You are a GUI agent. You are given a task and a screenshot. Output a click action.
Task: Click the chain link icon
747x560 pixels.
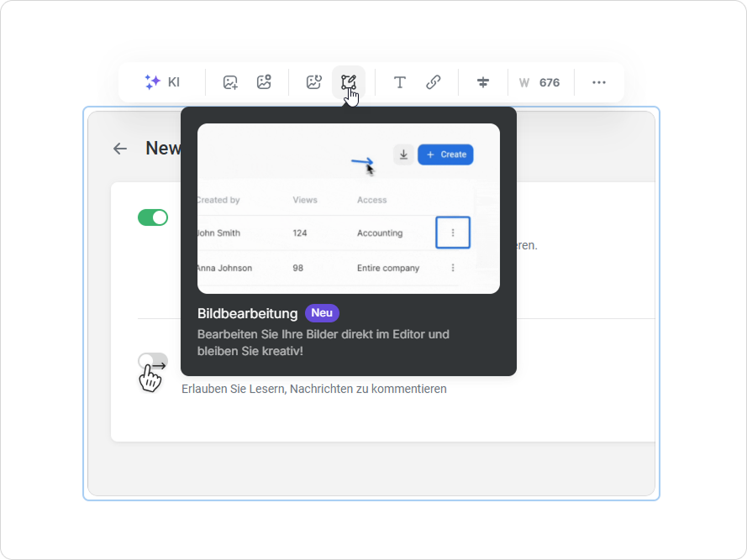[x=434, y=82]
